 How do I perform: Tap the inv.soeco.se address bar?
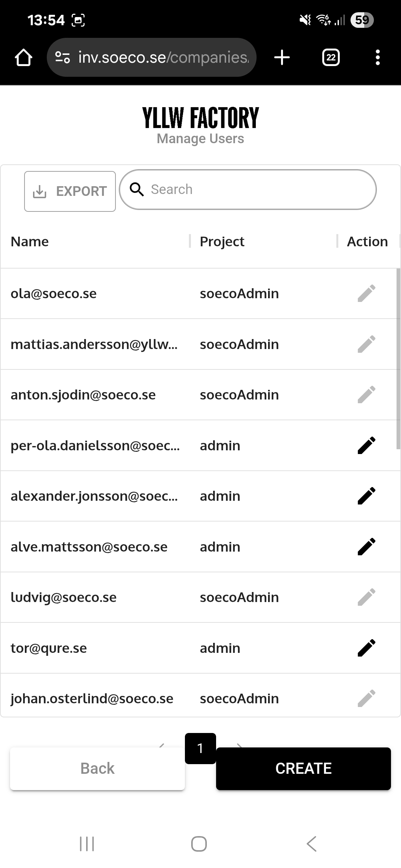tap(163, 57)
